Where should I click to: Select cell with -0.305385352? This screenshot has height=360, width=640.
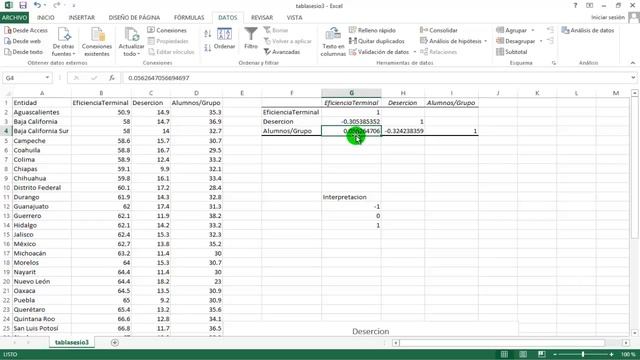click(x=351, y=122)
